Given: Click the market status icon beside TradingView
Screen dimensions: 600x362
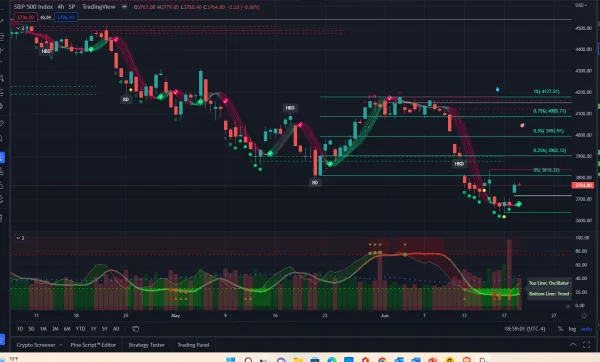Looking at the screenshot, I should click(x=124, y=7).
